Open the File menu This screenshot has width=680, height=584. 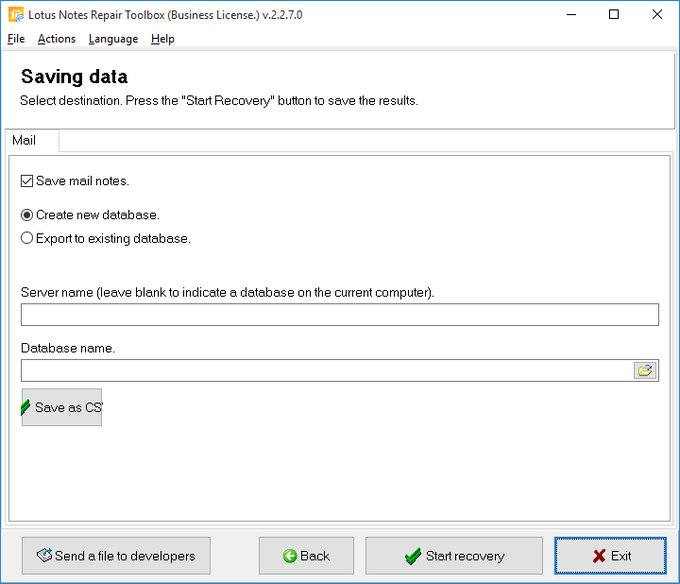click(x=16, y=39)
